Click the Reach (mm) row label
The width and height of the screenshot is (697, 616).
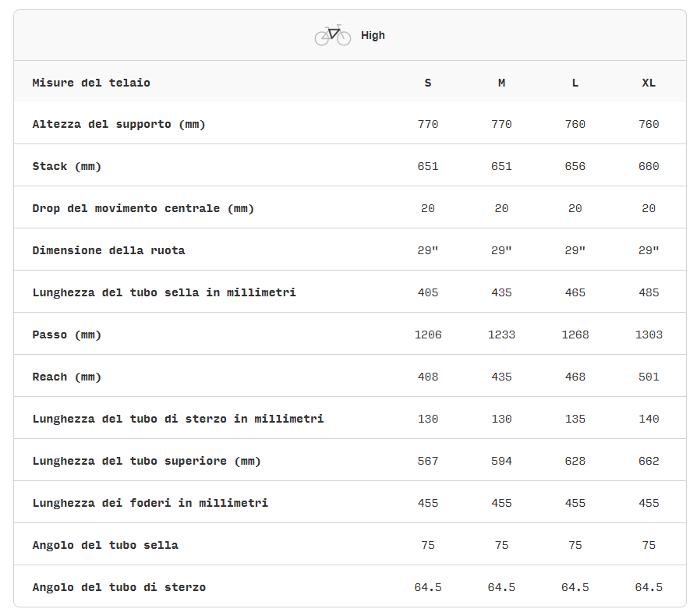point(67,377)
